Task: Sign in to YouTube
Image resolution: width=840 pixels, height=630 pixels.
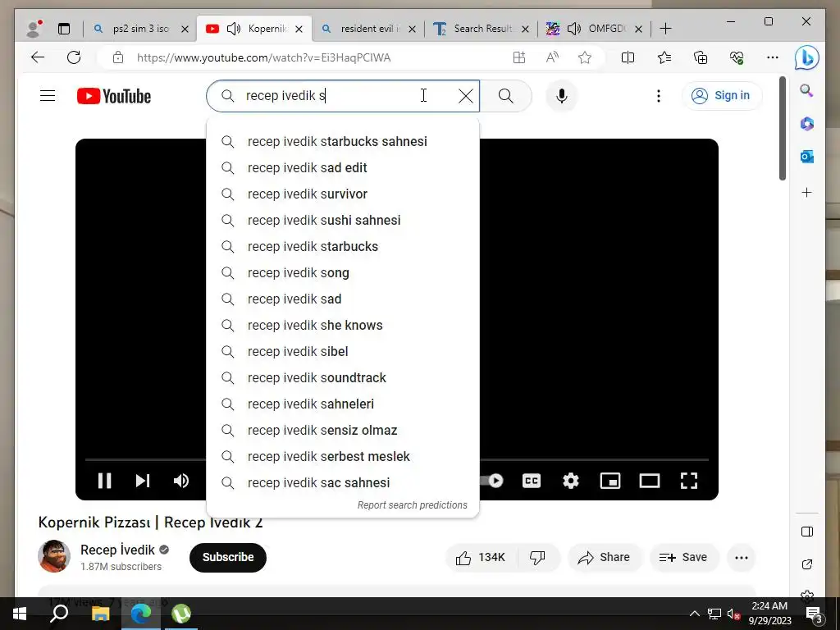Action: pos(722,96)
